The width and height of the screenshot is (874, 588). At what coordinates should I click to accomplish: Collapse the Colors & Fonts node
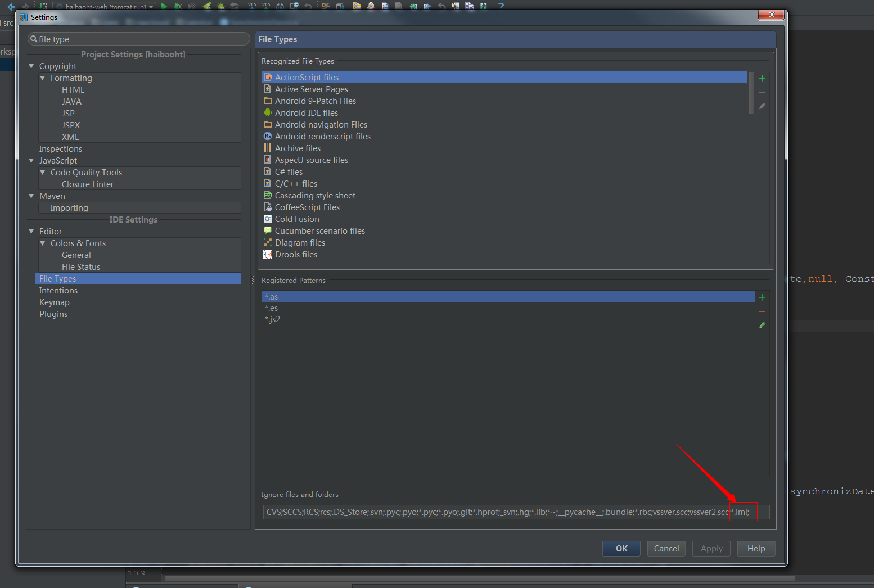(43, 243)
